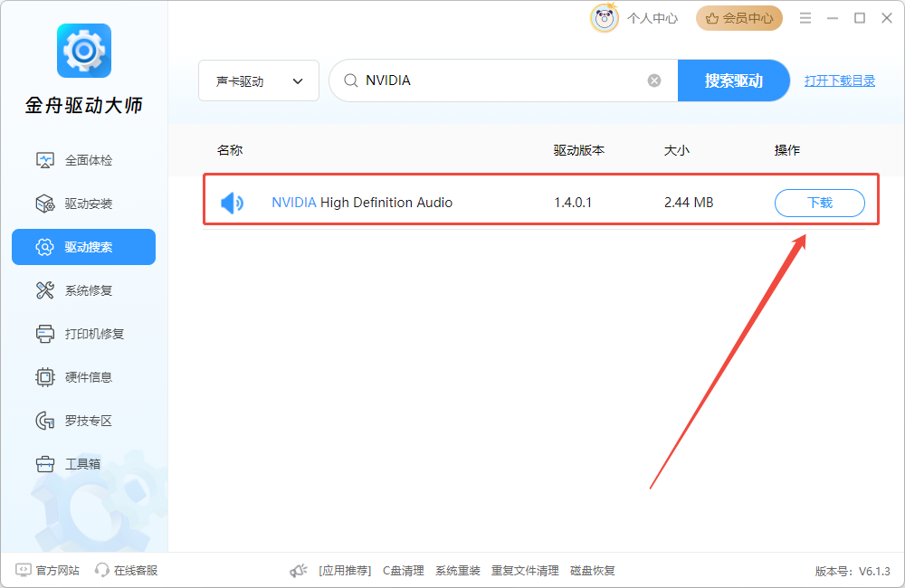Maximize the 金舟驱动大师 window
This screenshot has height=588, width=905.
(860, 18)
